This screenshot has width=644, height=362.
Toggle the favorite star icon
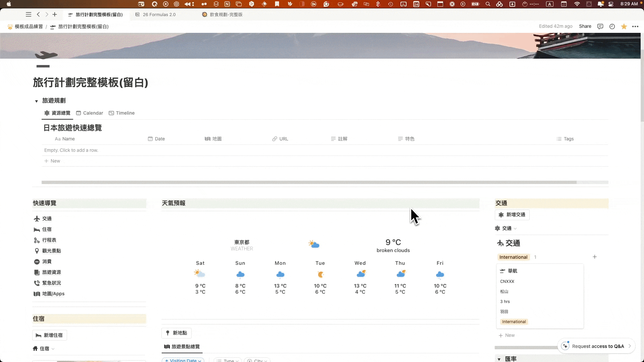tap(624, 26)
